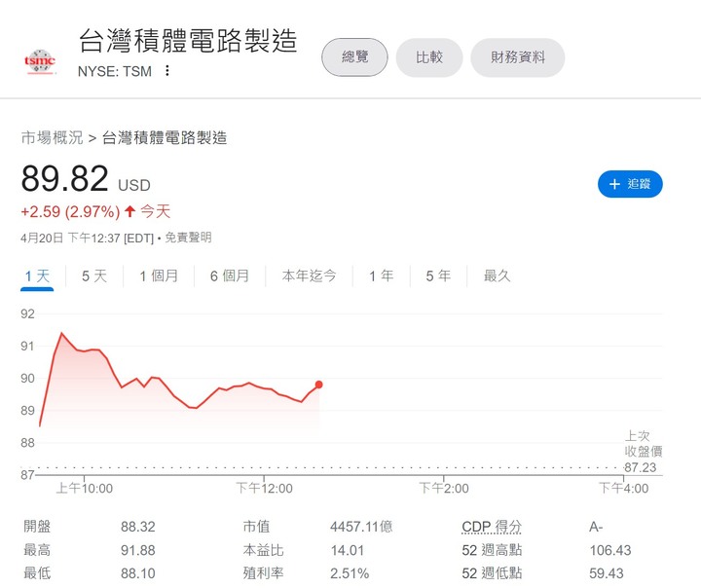Select the 總覽 overview tab
This screenshot has width=701, height=588.
coord(354,57)
